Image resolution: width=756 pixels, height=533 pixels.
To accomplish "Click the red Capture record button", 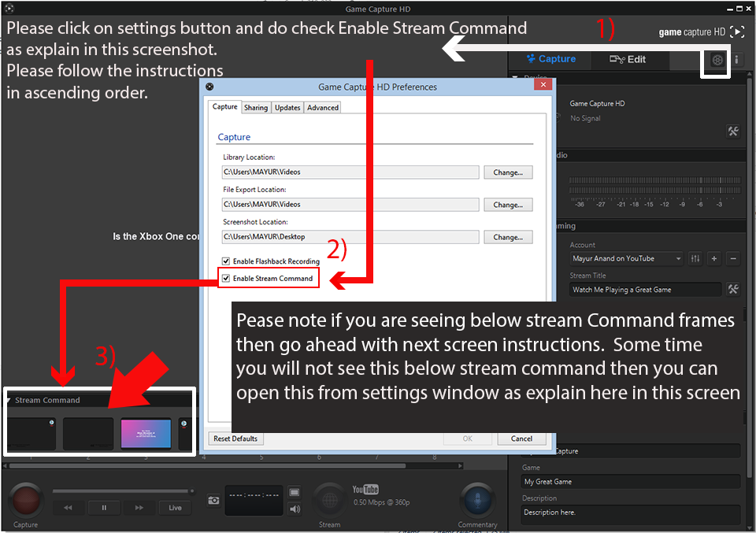I will pos(25,500).
